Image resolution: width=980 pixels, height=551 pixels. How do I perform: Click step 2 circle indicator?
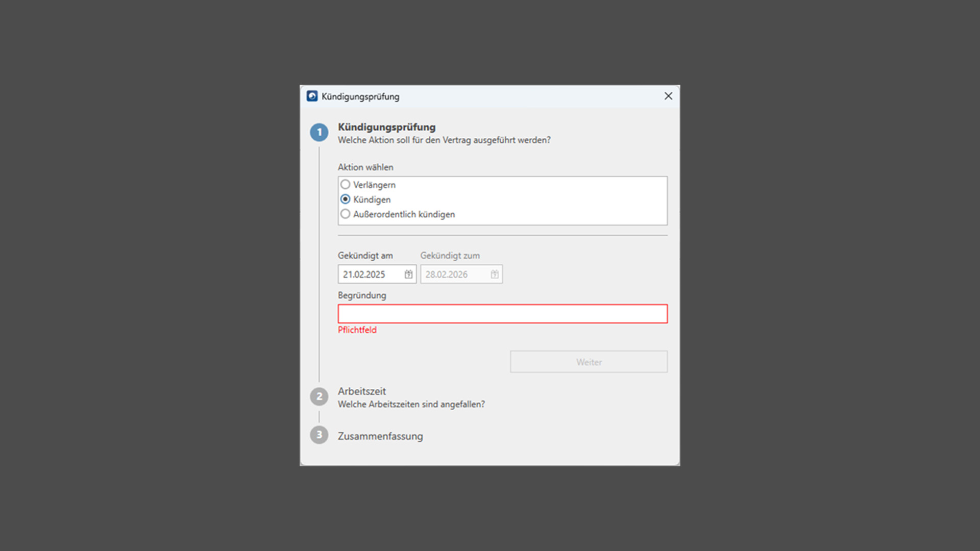pyautogui.click(x=319, y=396)
